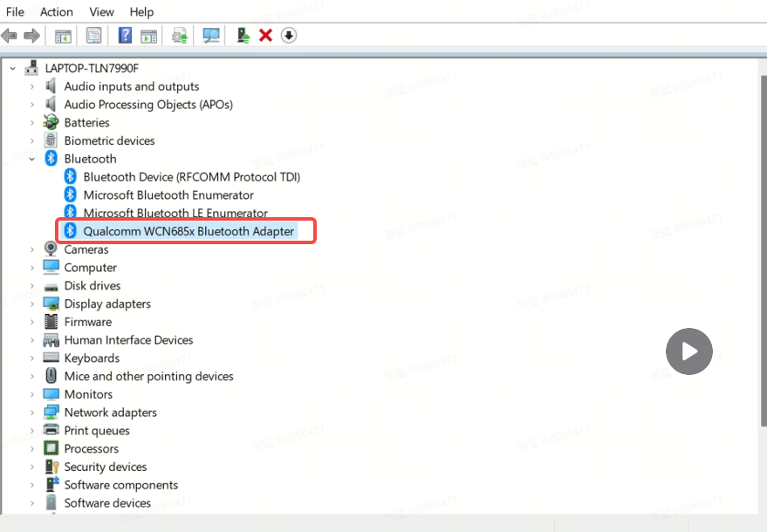The image size is (767, 532).
Task: Expand the Display adapters category
Action: click(x=32, y=304)
